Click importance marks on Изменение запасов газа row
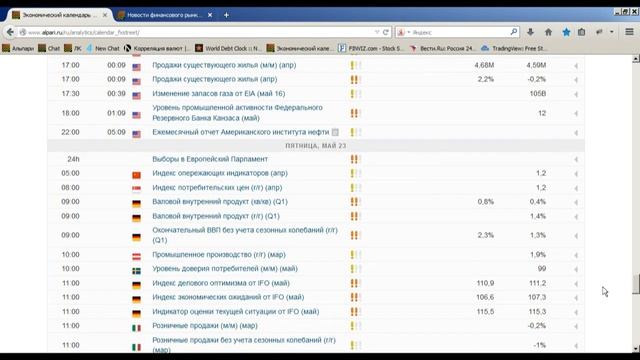The height and width of the screenshot is (360, 640). (356, 93)
